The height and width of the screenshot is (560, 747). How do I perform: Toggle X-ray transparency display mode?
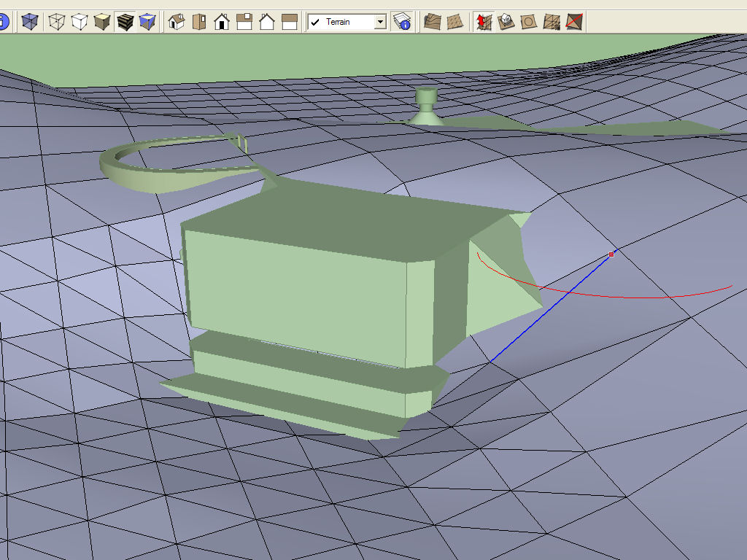pyautogui.click(x=30, y=22)
